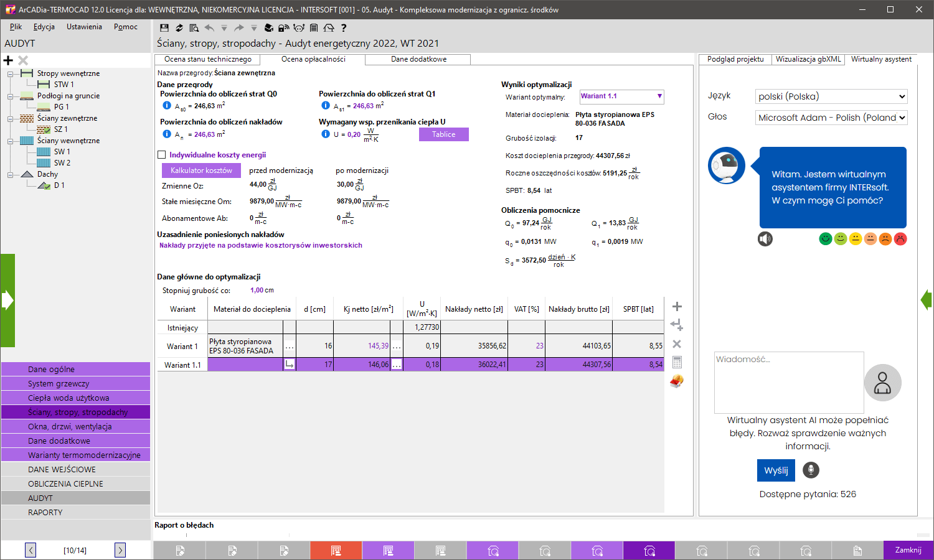Open help with the question mark icon
This screenshot has width=934, height=560.
click(343, 27)
